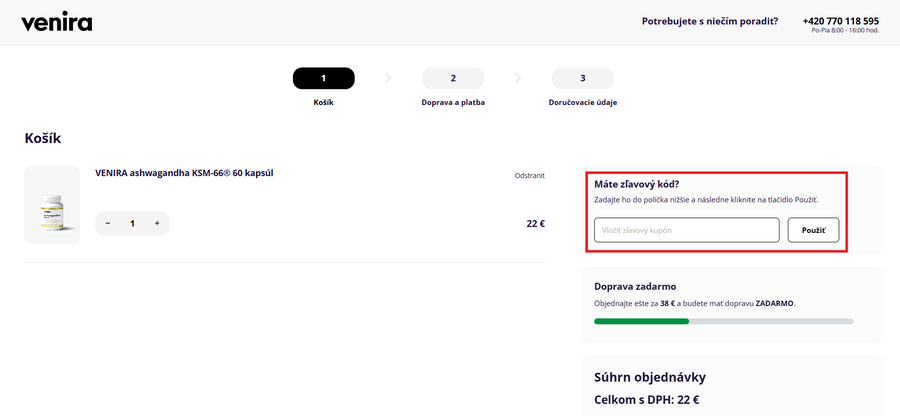
Task: Go to step 2 Doprava a platba
Action: click(453, 78)
